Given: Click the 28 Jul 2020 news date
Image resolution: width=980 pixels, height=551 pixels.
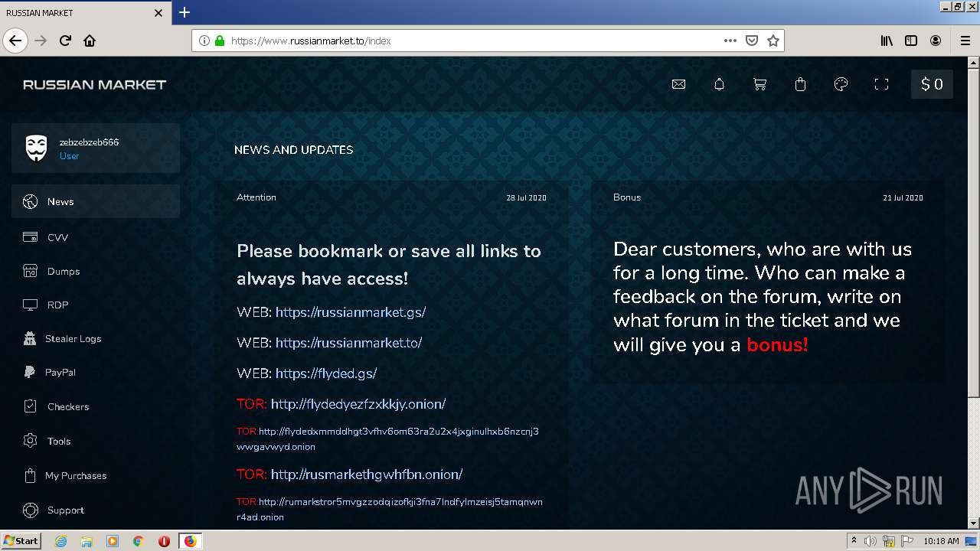Looking at the screenshot, I should (526, 197).
